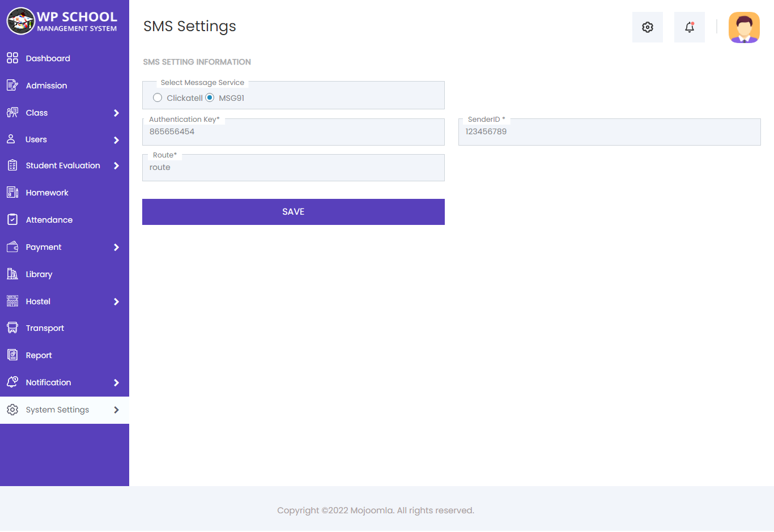This screenshot has width=774, height=532.
Task: Click the WP School Management System logo
Action: pos(62,21)
